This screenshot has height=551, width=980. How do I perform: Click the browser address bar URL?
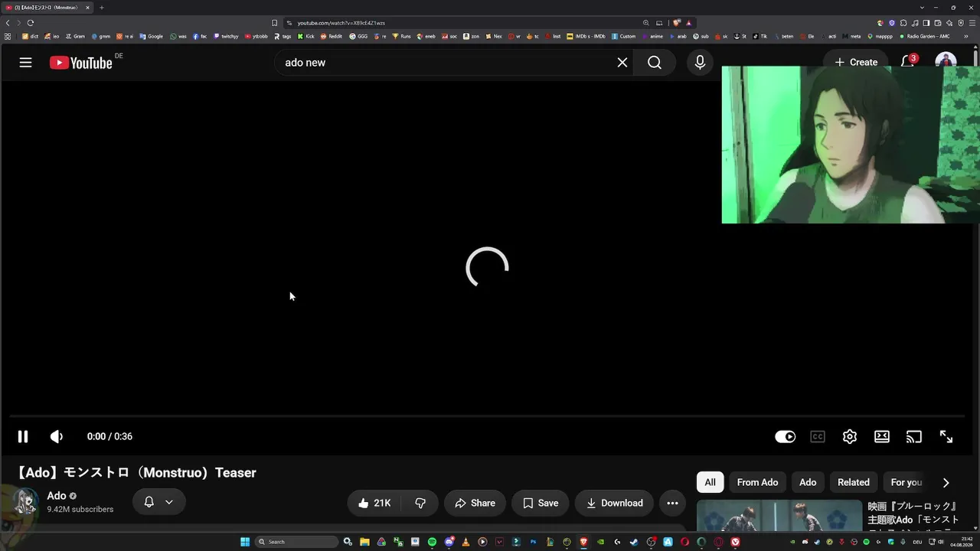pos(341,23)
